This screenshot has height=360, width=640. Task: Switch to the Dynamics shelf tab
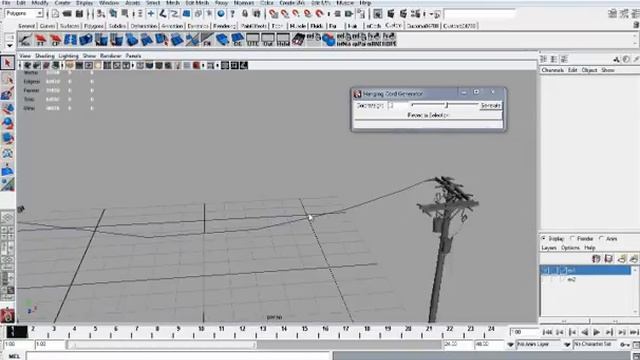198,26
